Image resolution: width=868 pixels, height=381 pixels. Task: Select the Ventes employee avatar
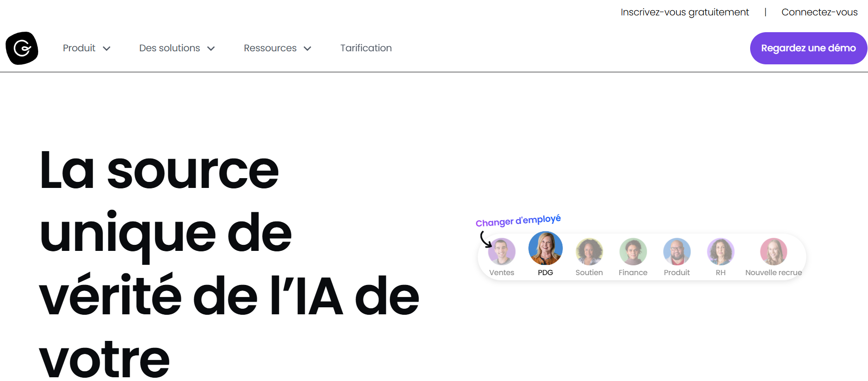[x=501, y=252]
